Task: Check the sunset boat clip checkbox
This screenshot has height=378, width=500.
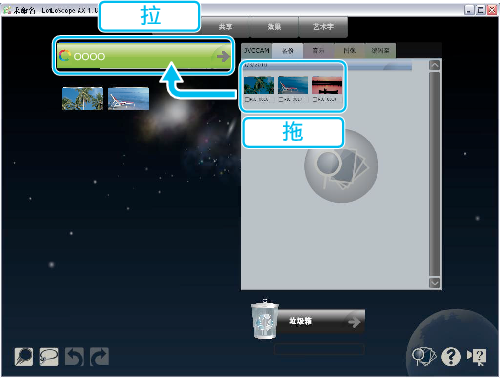Action: click(x=315, y=99)
